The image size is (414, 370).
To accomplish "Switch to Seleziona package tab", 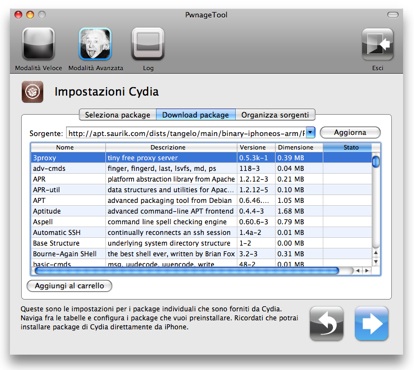I will [x=118, y=115].
